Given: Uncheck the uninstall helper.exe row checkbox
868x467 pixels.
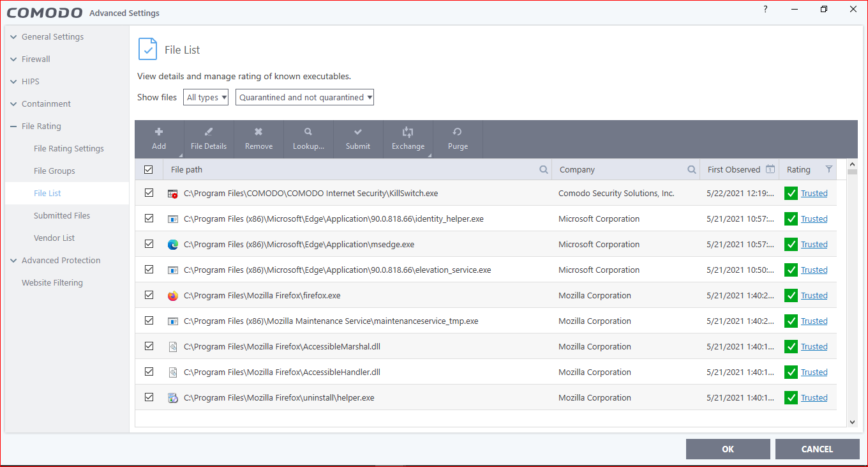Looking at the screenshot, I should 149,397.
